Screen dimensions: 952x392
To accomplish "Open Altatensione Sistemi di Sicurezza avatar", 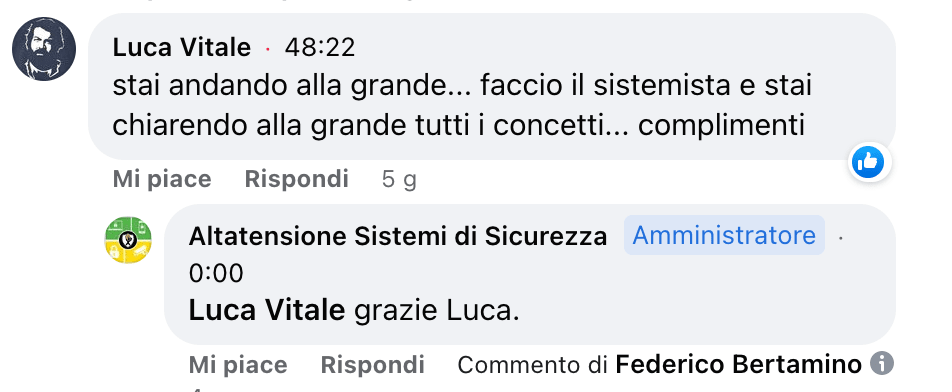I will pos(128,240).
